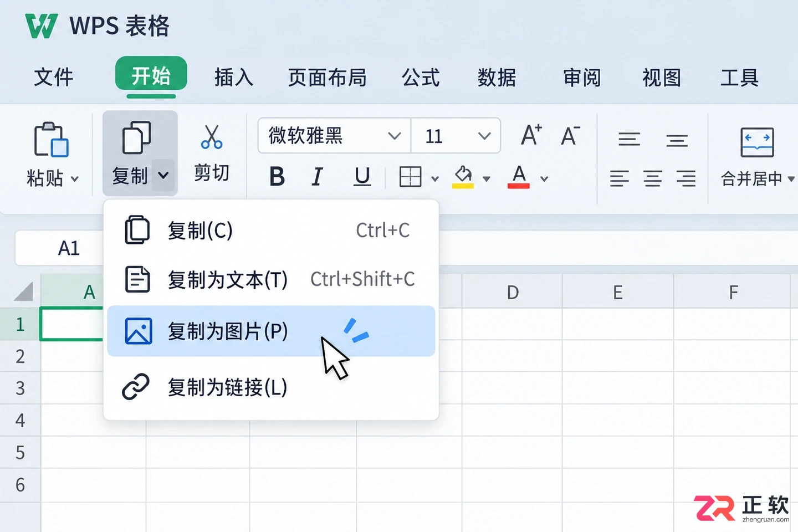The width and height of the screenshot is (798, 532).
Task: Go to the 视图 view tab
Action: pos(662,78)
